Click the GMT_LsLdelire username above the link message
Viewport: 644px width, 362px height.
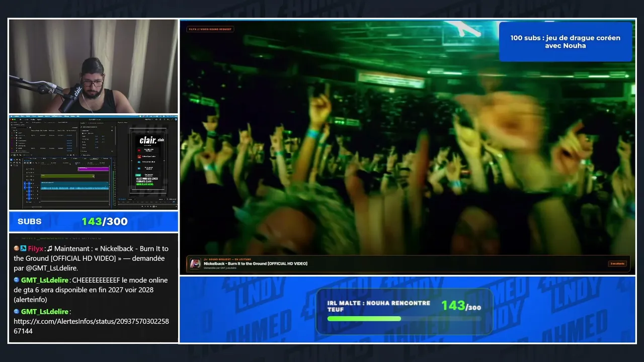[45, 312]
